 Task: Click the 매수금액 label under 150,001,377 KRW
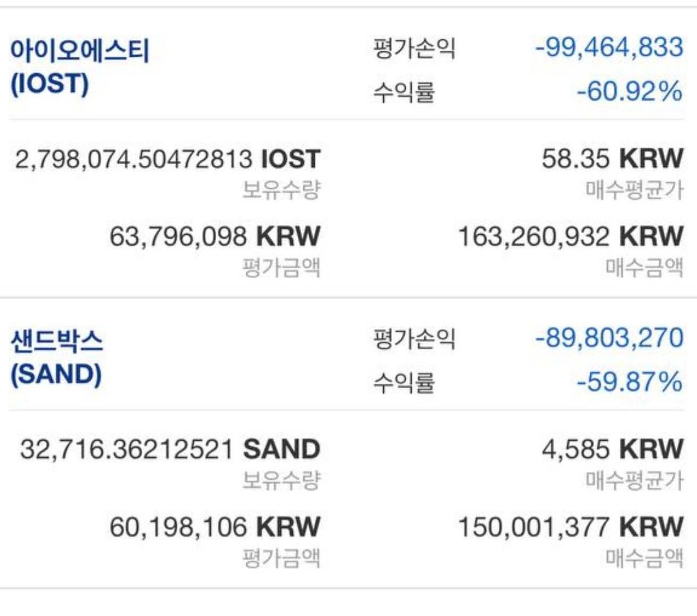click(644, 558)
